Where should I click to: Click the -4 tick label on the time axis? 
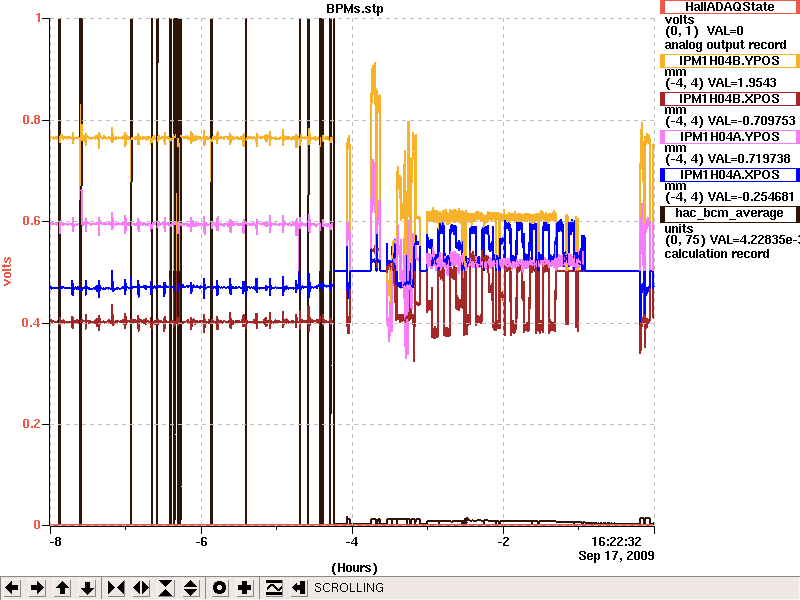pos(352,541)
